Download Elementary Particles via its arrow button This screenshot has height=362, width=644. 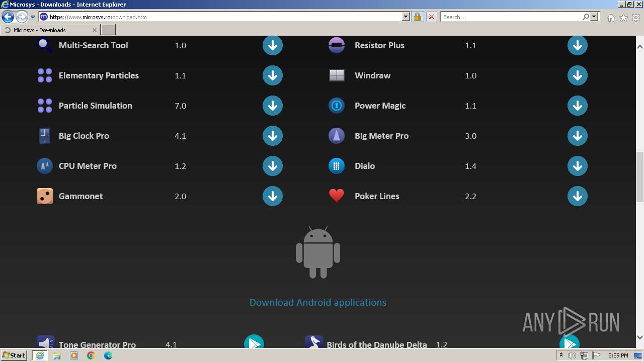point(272,75)
